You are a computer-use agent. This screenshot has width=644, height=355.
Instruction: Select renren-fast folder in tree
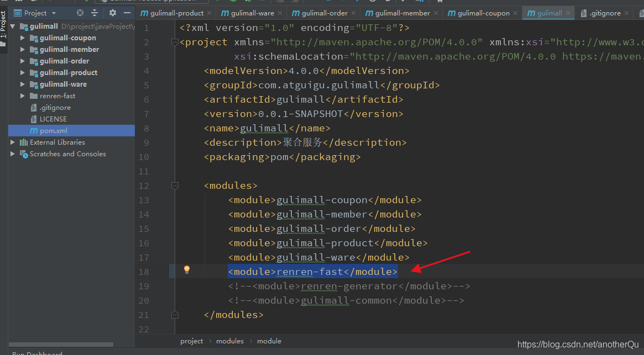(x=57, y=96)
